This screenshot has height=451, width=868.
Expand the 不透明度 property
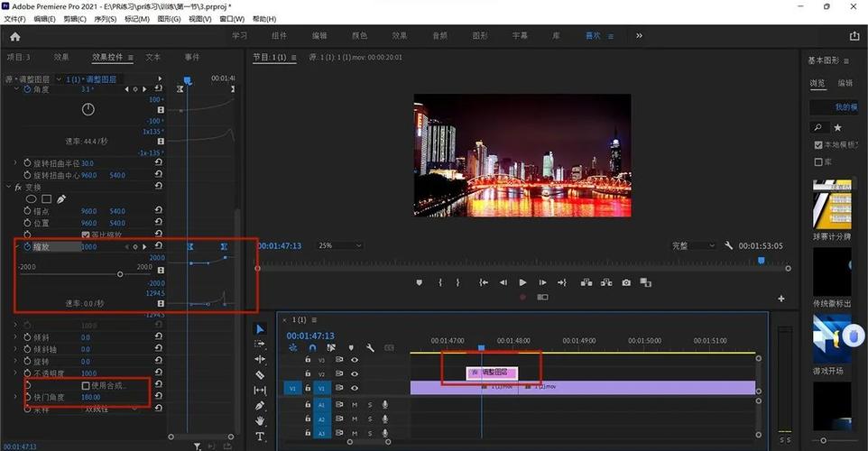[x=15, y=373]
